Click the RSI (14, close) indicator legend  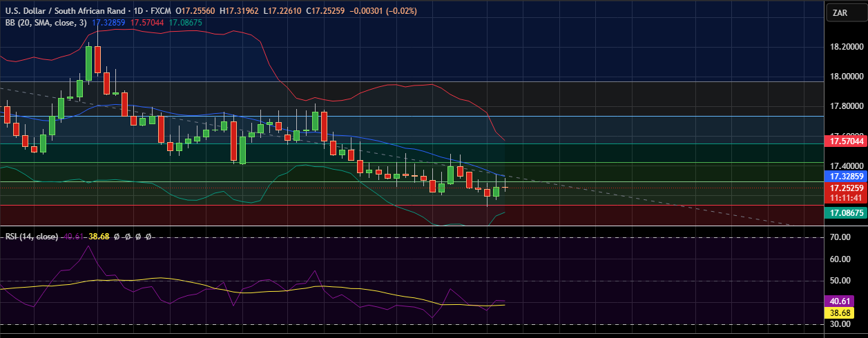tap(31, 237)
